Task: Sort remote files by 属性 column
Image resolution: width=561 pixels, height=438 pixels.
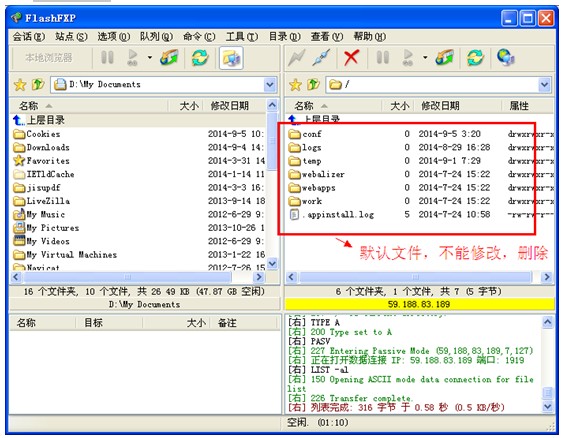Action: pos(528,106)
